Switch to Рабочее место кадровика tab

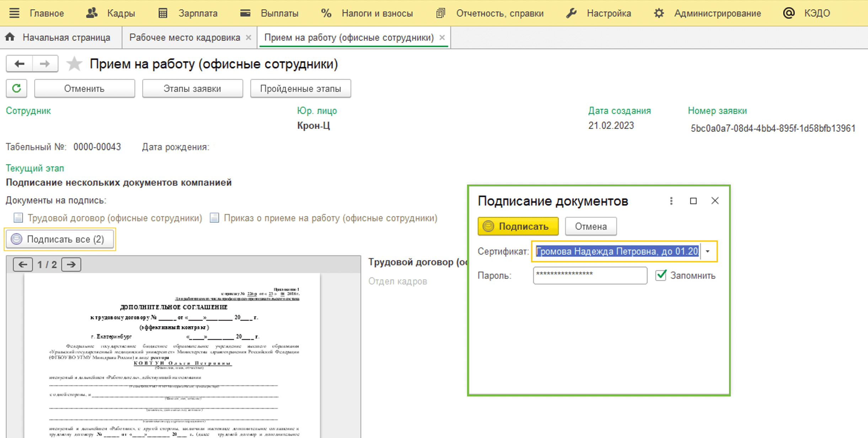coord(184,37)
